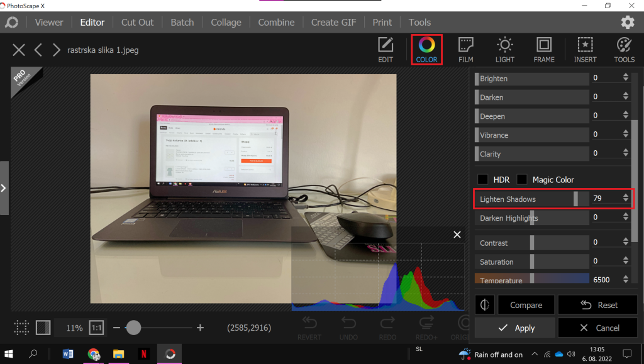Open PhotoScape settings gear
Viewport: 644px width, 364px height.
coord(627,22)
